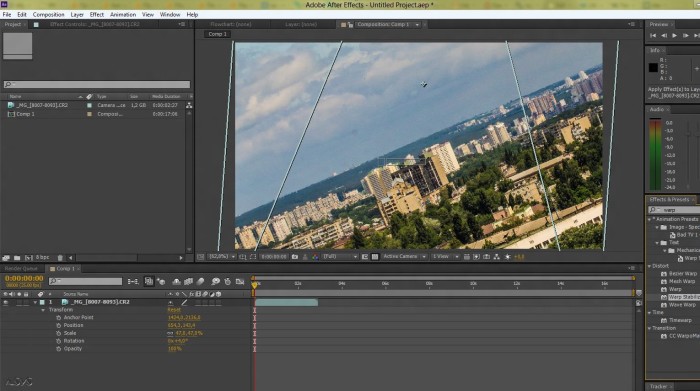Click the grid and guide options icon
The image size is (700, 391).
tap(242, 257)
